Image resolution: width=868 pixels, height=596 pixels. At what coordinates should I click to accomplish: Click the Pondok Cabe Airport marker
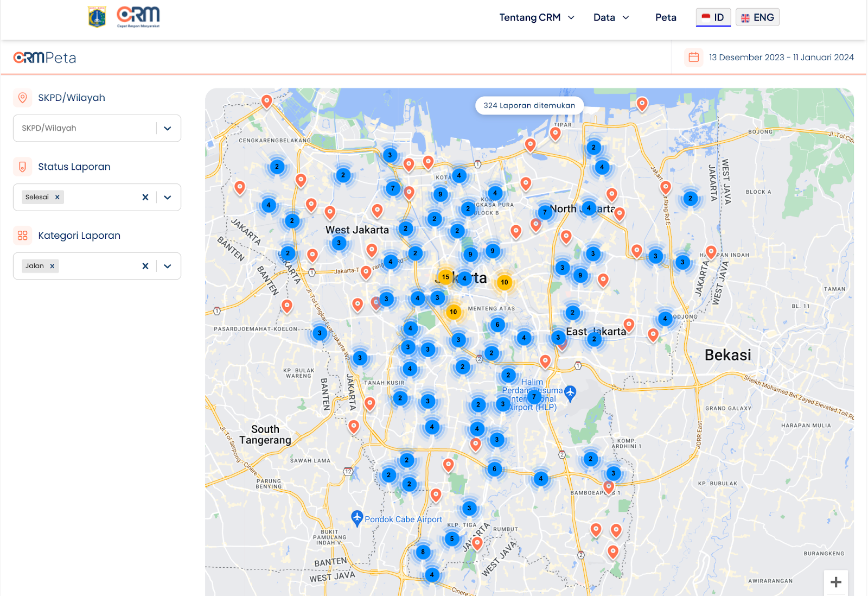357,518
